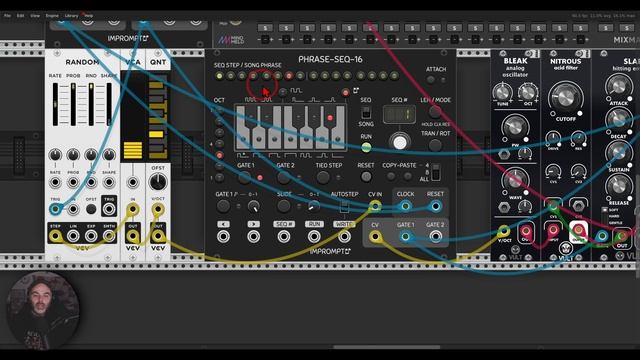Screen dimensions: 640x360
Task: Click the QNT keyboard note display
Action: (x=158, y=117)
